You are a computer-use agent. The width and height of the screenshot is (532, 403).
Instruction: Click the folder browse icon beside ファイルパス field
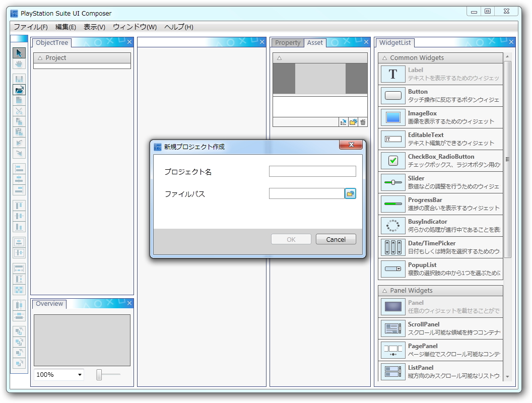pos(351,193)
